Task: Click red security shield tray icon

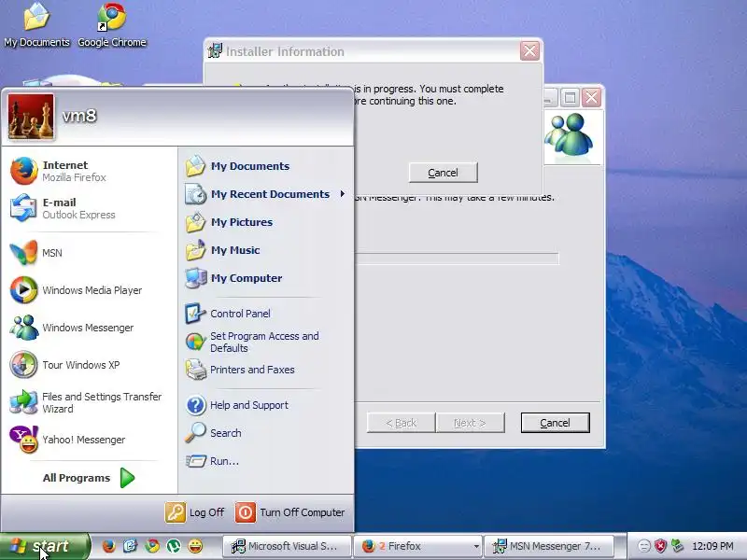Action: pos(660,546)
